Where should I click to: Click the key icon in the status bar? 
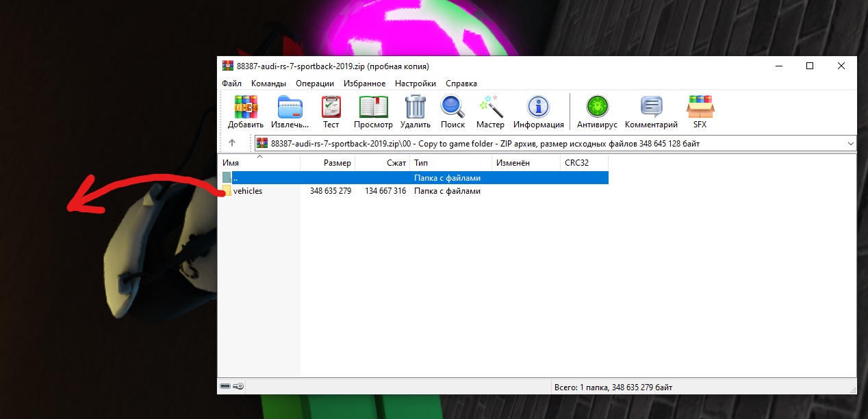tap(238, 387)
